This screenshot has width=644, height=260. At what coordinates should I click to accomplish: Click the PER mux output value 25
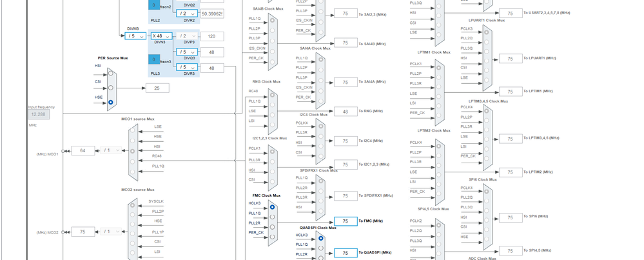(x=157, y=88)
